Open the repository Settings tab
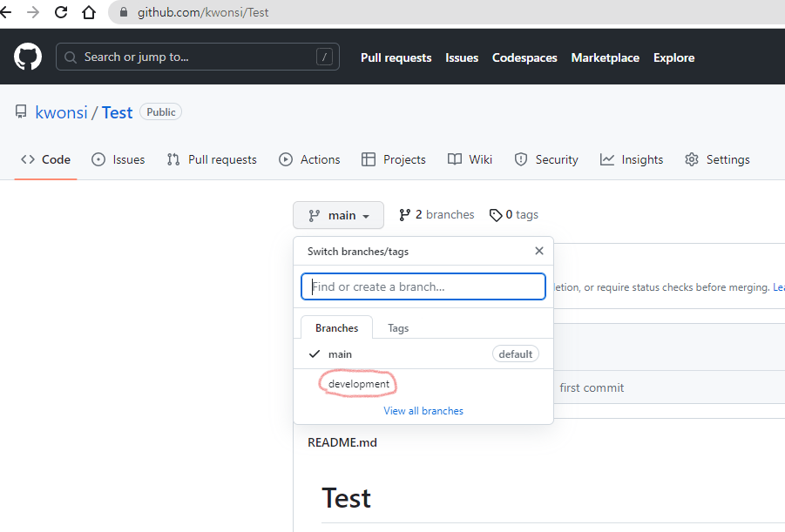 coord(717,159)
